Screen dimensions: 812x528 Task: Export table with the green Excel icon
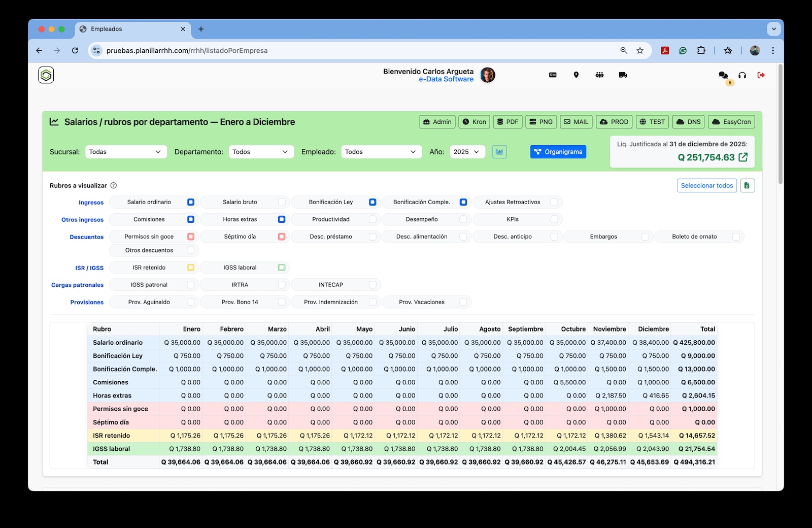(747, 186)
